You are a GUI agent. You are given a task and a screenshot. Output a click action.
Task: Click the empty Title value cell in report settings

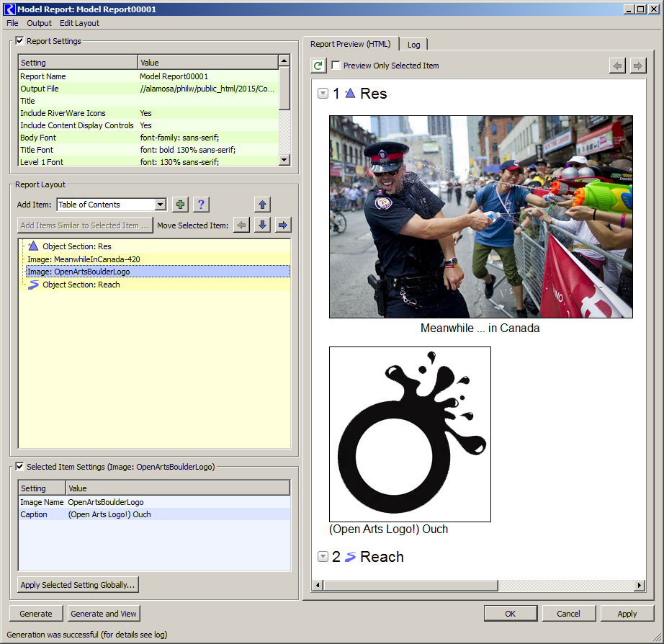208,101
